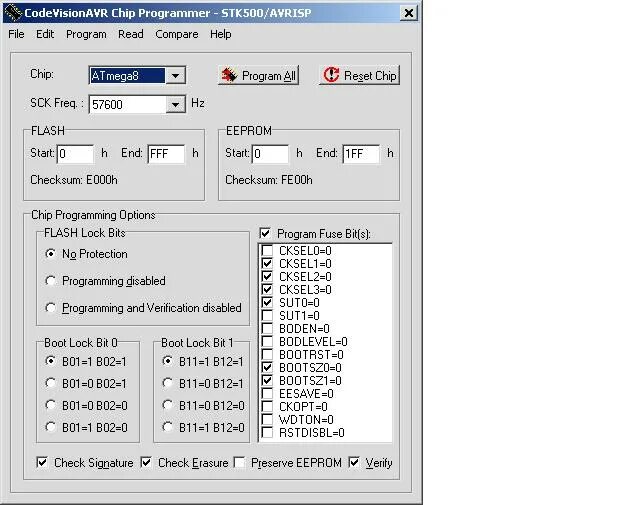Image resolution: width=640 pixels, height=505 pixels.
Task: Toggle the BODEN=0 fuse checkbox
Action: pos(267,329)
